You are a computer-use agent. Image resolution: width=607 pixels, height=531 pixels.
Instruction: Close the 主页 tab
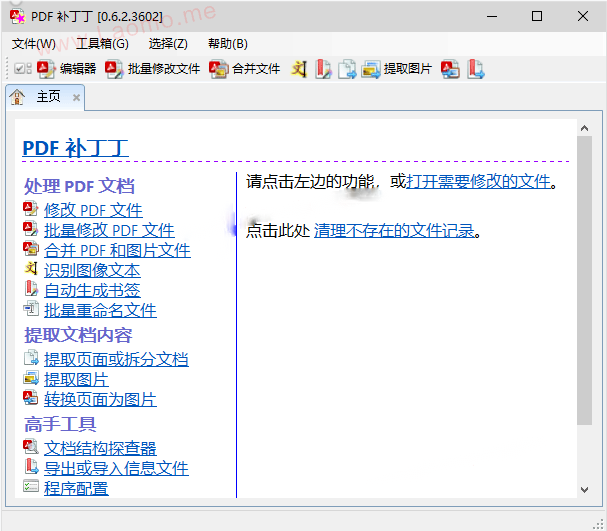(x=77, y=98)
